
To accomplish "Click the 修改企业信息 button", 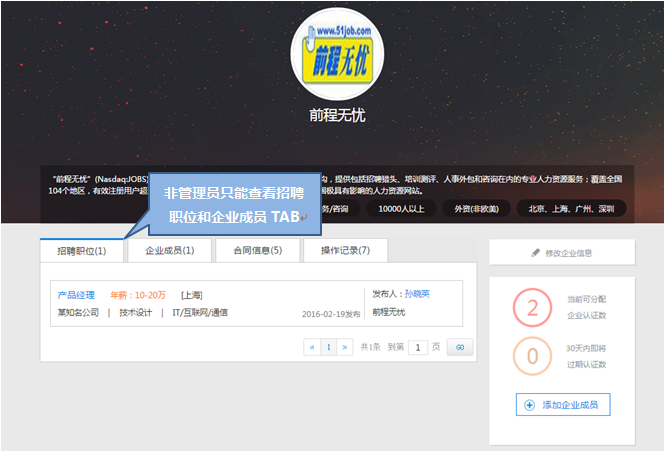I will (562, 253).
